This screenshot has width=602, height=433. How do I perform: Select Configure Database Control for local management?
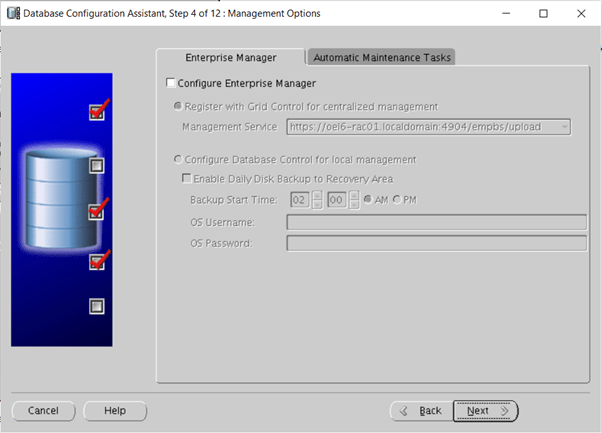tap(178, 159)
